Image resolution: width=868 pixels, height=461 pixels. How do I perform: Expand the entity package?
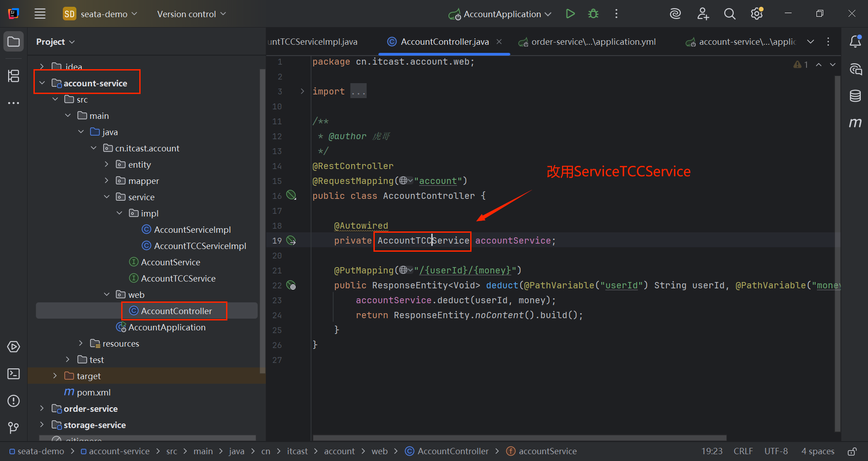(107, 165)
